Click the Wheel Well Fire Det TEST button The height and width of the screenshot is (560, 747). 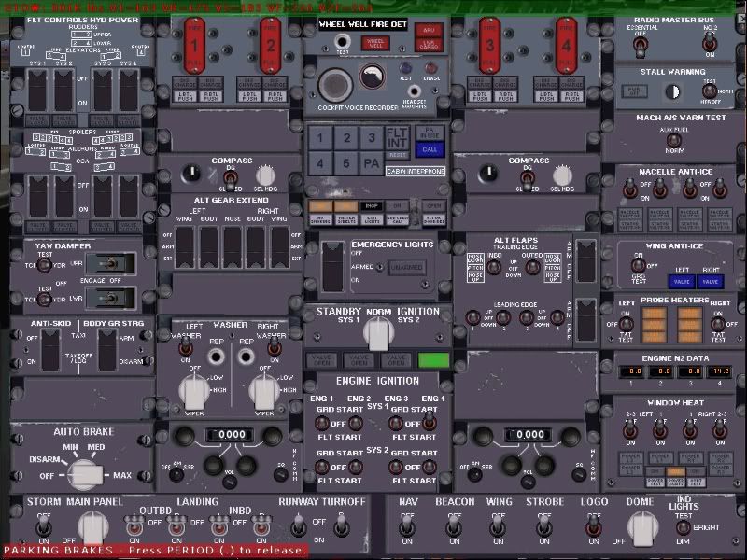tap(341, 41)
